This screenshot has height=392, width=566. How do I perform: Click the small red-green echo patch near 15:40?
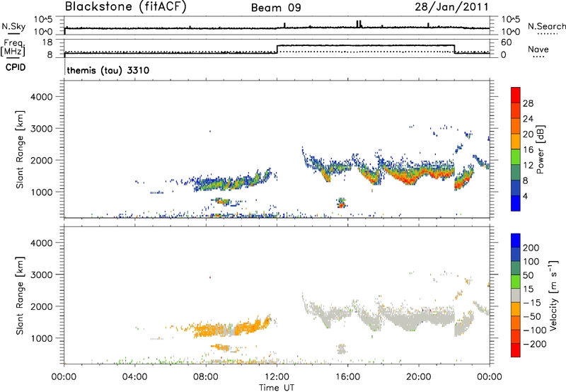pyautogui.click(x=342, y=203)
